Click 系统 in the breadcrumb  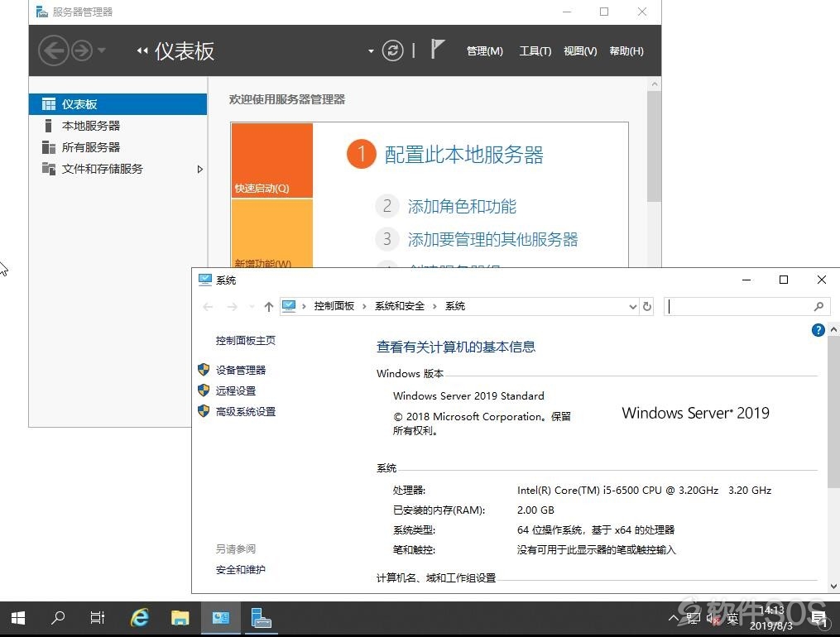455,305
